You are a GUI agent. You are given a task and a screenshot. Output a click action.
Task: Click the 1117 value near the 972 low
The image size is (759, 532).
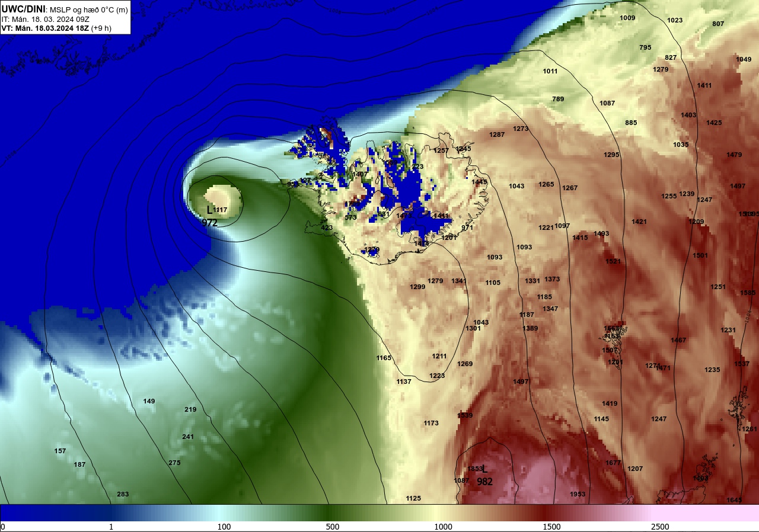point(221,210)
